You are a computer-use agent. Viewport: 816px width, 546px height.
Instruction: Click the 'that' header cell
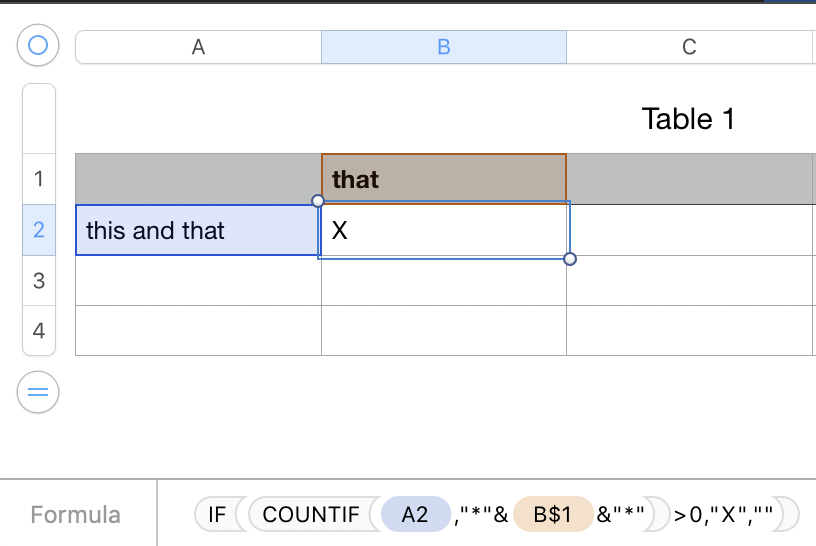[x=443, y=179]
